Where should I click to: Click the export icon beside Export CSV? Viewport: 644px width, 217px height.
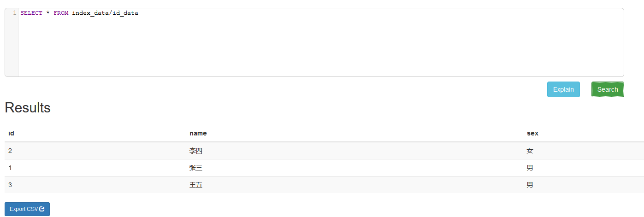pyautogui.click(x=42, y=209)
